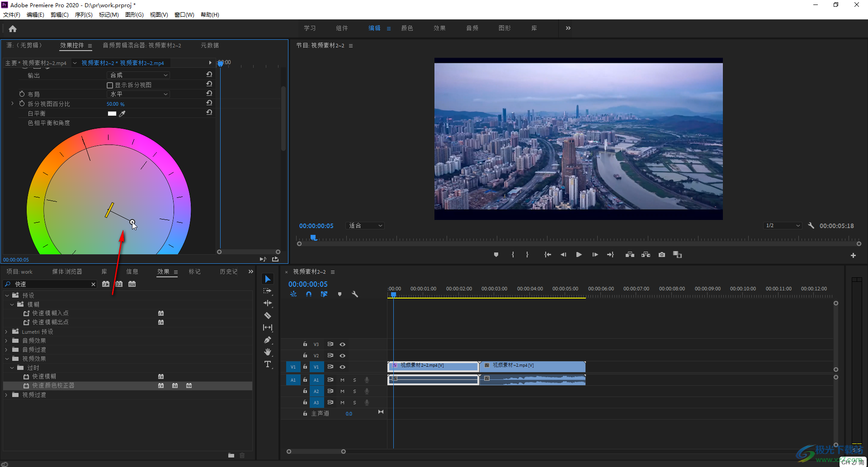Open the 元数据 panel tab
Image resolution: width=868 pixels, height=467 pixels.
click(210, 45)
